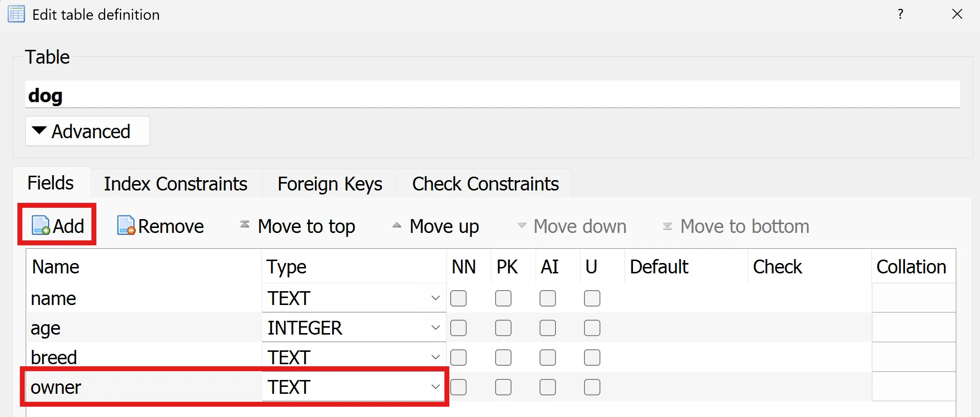Open the type dropdown for age field
This screenshot has height=417, width=980.
[x=435, y=328]
